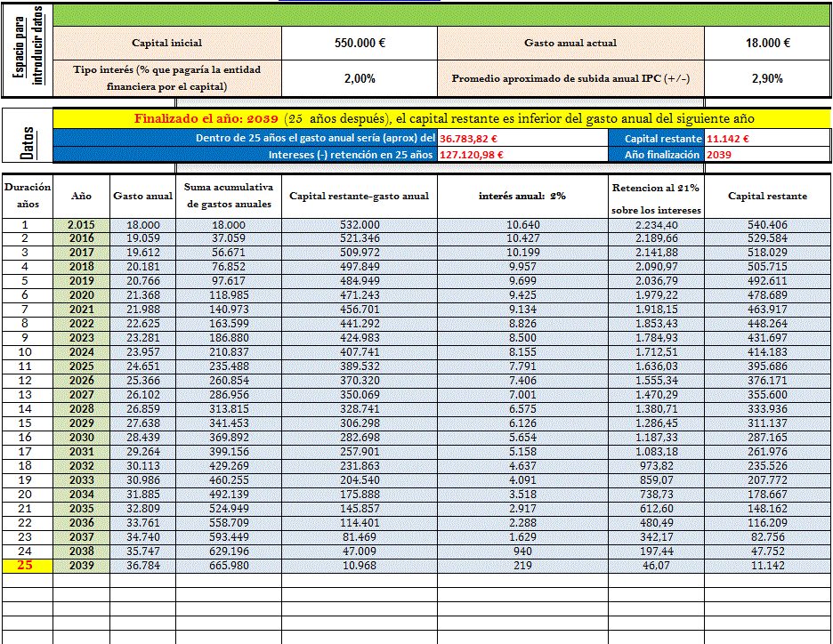
Task: Select capital restante cell 395.686
Action: pos(767,366)
